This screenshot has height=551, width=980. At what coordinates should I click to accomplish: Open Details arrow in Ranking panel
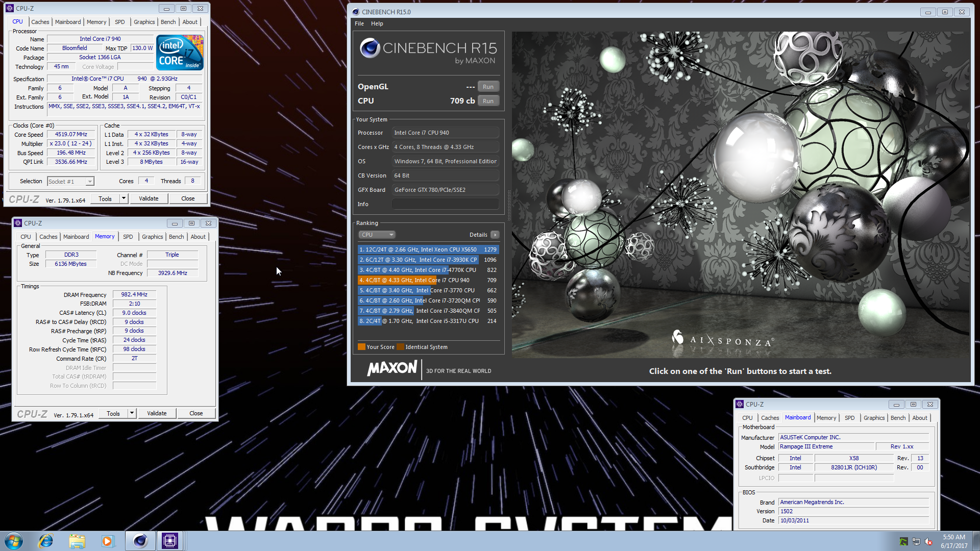(x=495, y=235)
